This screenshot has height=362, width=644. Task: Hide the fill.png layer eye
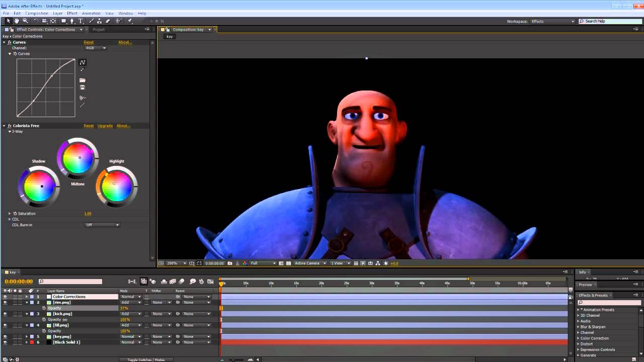[5, 325]
